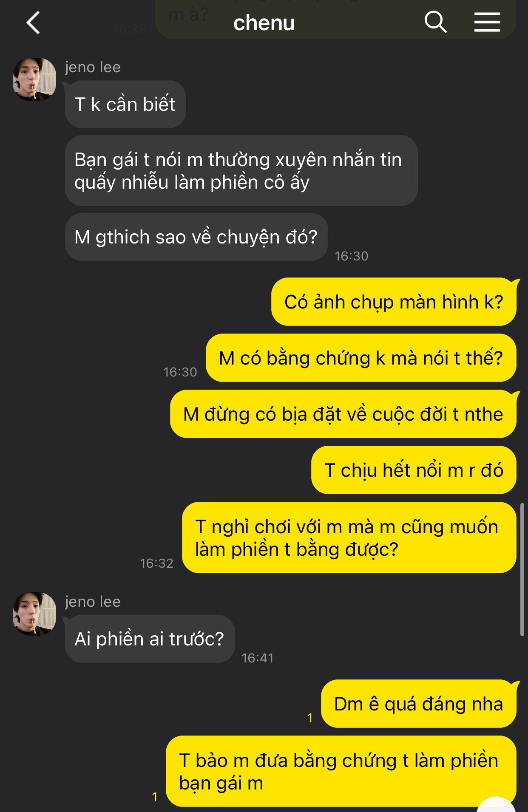Select 'T nghỉ chơi với m' message
Screen dimensions: 528x812
pos(349,538)
